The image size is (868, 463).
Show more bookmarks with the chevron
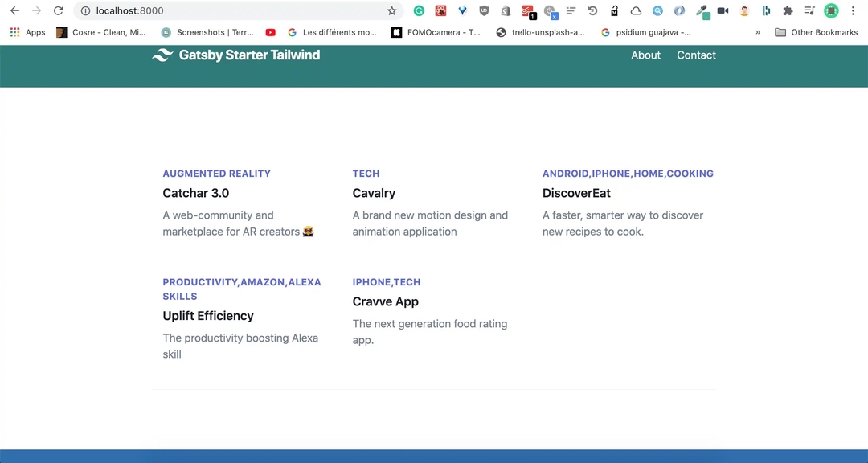pyautogui.click(x=758, y=32)
